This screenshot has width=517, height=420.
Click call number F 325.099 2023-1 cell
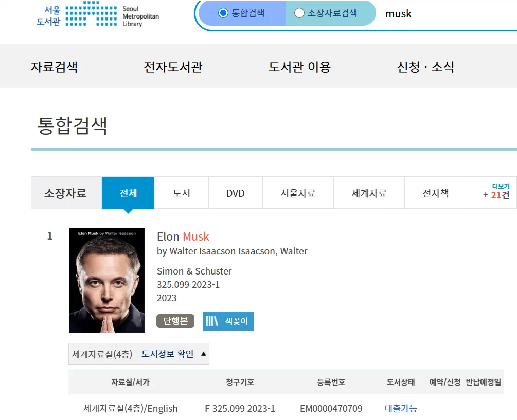[240, 409]
